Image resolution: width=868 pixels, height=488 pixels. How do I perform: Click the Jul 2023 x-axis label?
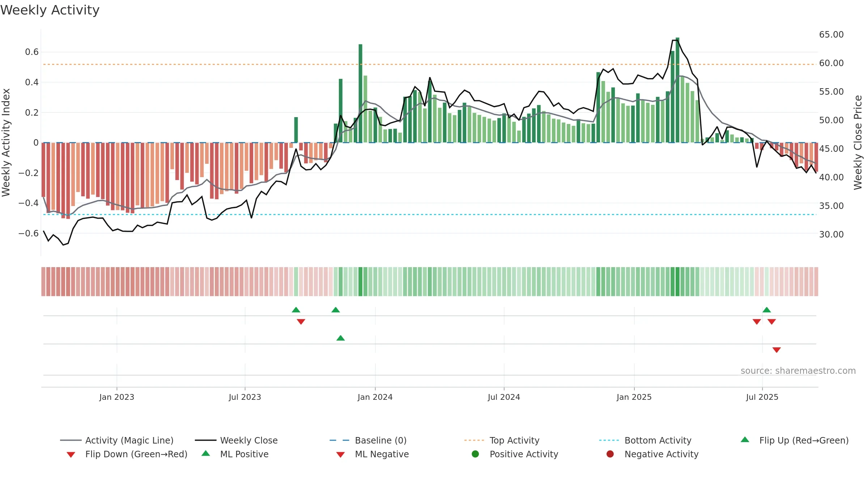pos(245,397)
